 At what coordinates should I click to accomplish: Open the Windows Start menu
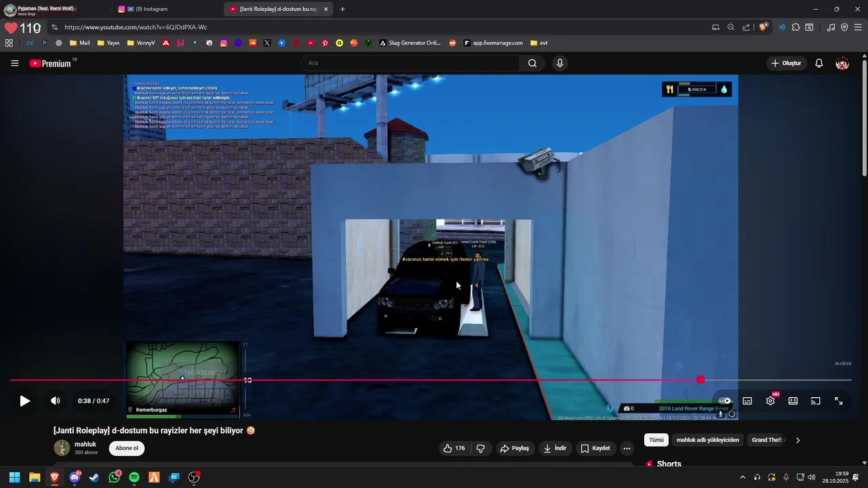pos(14,477)
